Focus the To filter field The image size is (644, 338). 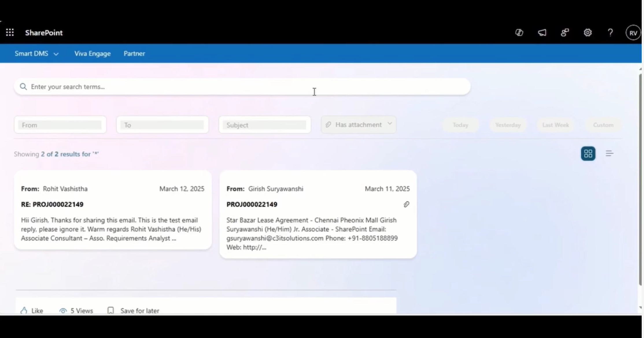pos(163,125)
